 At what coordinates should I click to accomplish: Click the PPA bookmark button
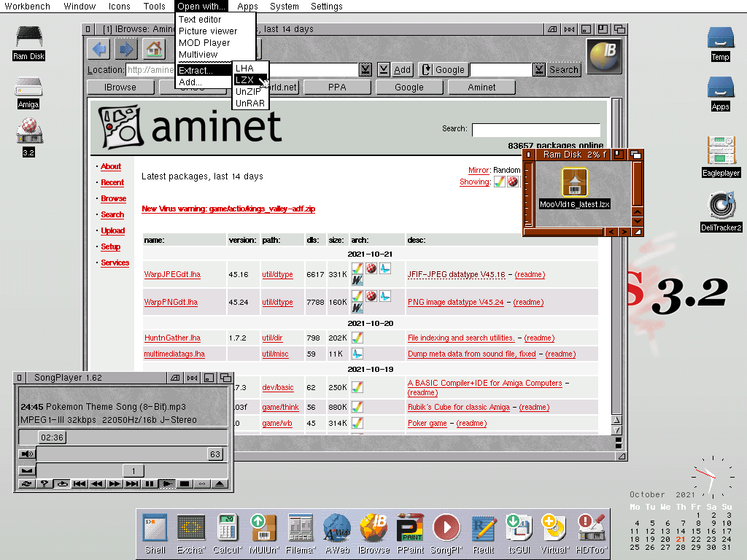[337, 87]
